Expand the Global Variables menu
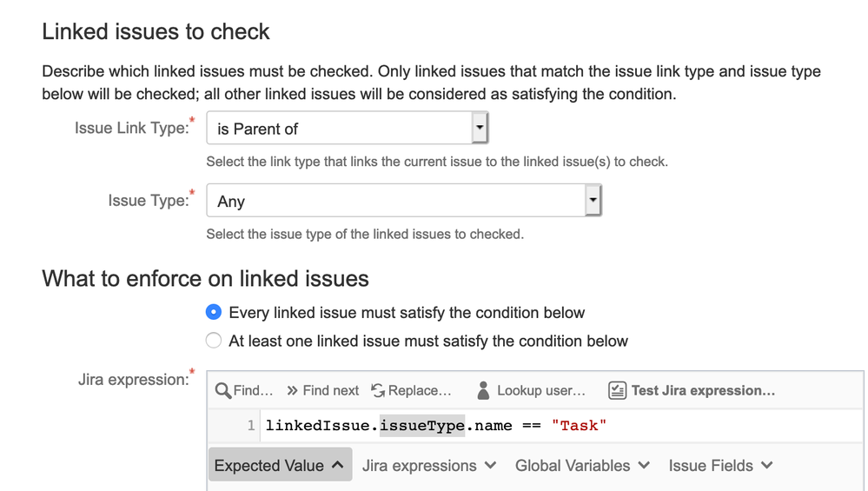868x491 pixels. (582, 466)
